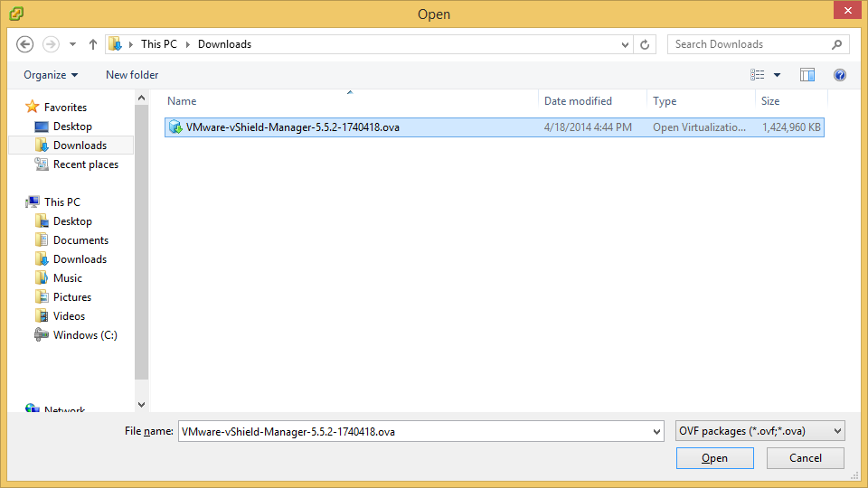
Task: Toggle the preview pane
Action: coord(807,75)
